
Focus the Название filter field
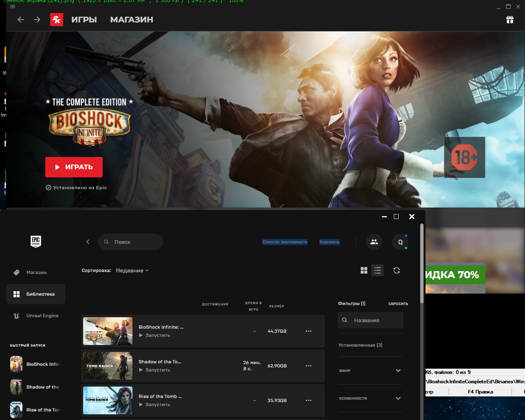click(371, 320)
